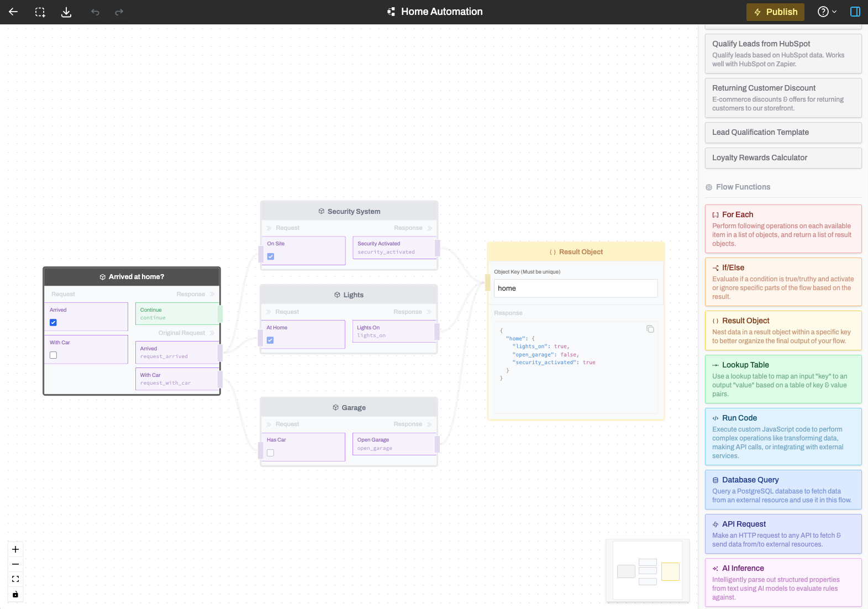Click the minimap thumbnail
868x609 pixels.
648,571
